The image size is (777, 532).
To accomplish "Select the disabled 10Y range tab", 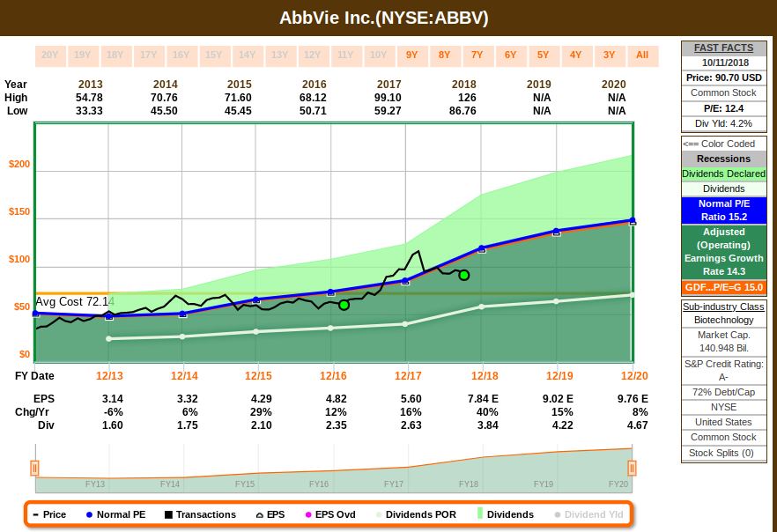I will coord(379,55).
